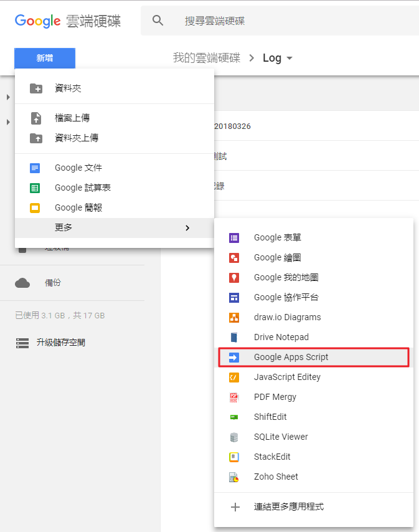The height and width of the screenshot is (532, 419).
Task: Click the SQLite Viewer database icon
Action: point(234,437)
